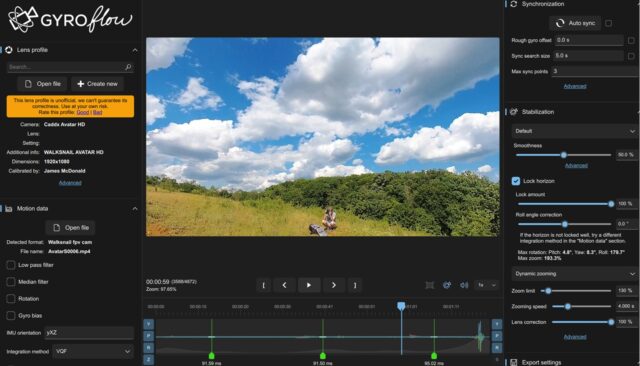640x366 pixels.
Task: Run Auto sync
Action: [575, 23]
